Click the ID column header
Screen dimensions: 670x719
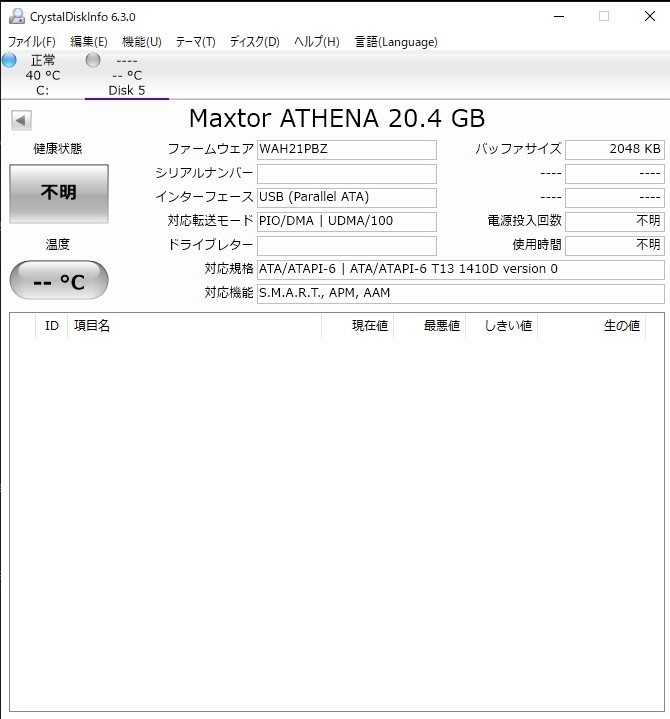point(51,326)
